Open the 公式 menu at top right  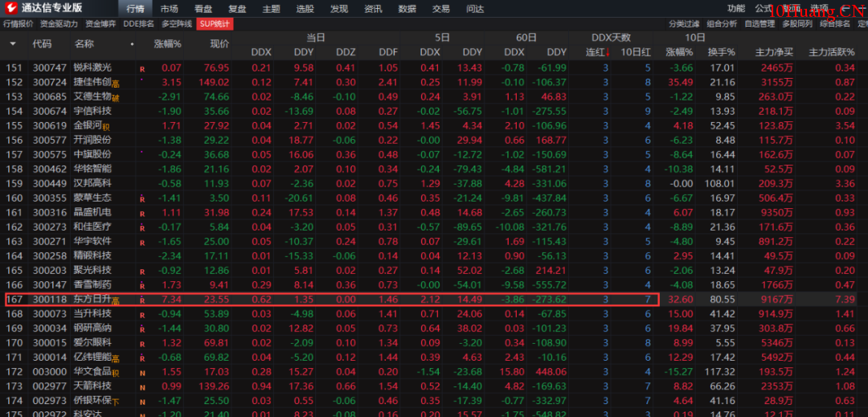click(764, 8)
